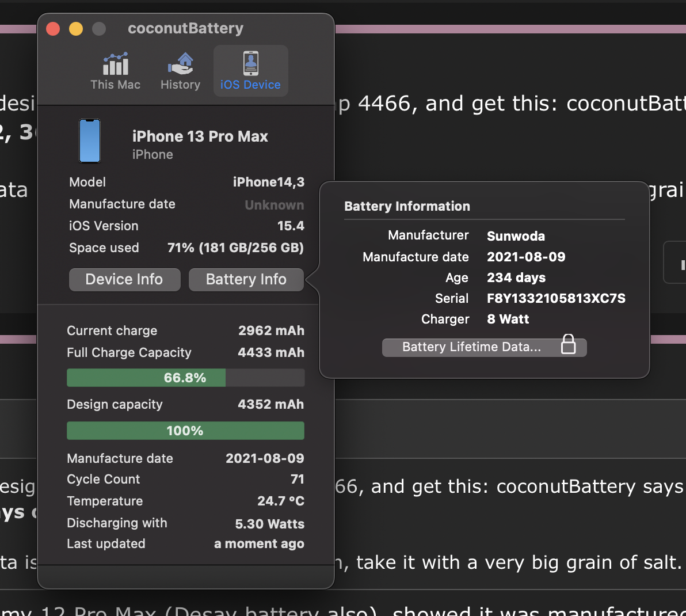This screenshot has width=686, height=616.
Task: Click the 100% design capacity bar
Action: click(x=185, y=431)
